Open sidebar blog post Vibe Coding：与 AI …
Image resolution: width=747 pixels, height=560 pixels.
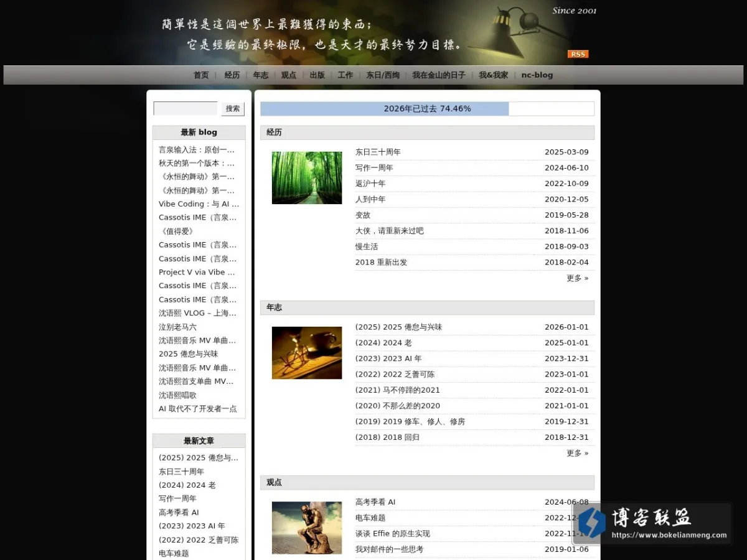tap(199, 204)
